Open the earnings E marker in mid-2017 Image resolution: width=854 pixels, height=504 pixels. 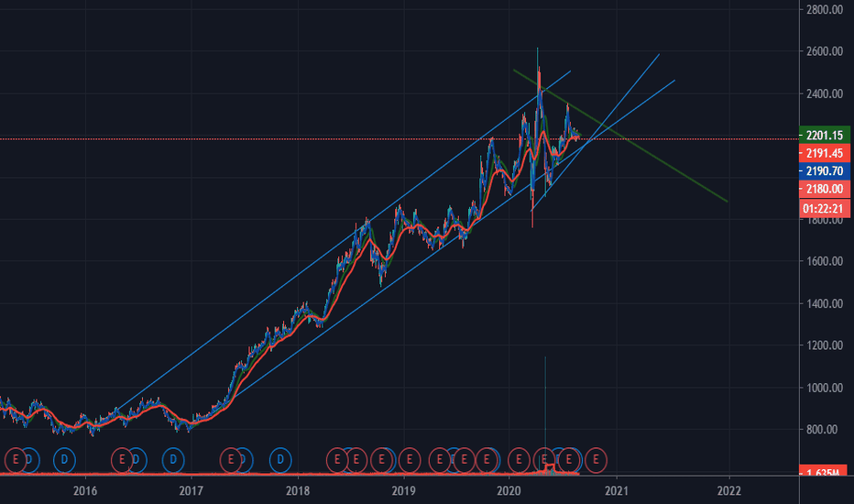(231, 460)
